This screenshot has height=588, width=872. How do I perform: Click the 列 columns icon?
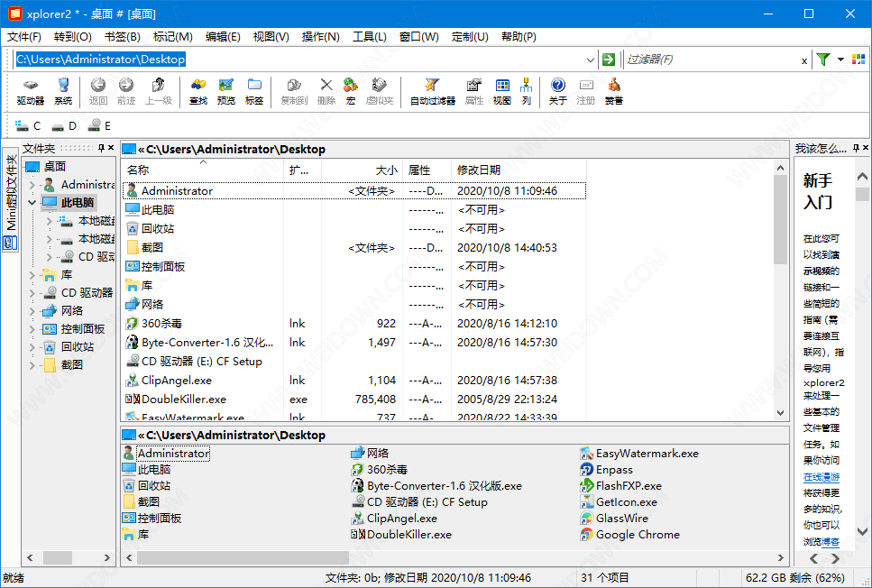point(526,92)
